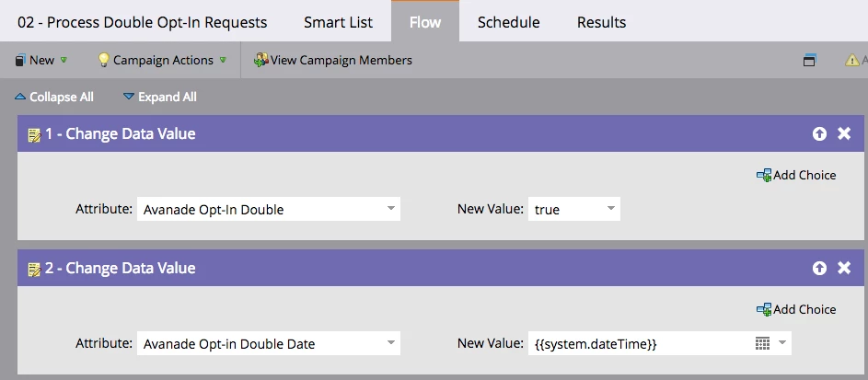Click the note icon of step 1
The image size is (868, 380).
34,134
